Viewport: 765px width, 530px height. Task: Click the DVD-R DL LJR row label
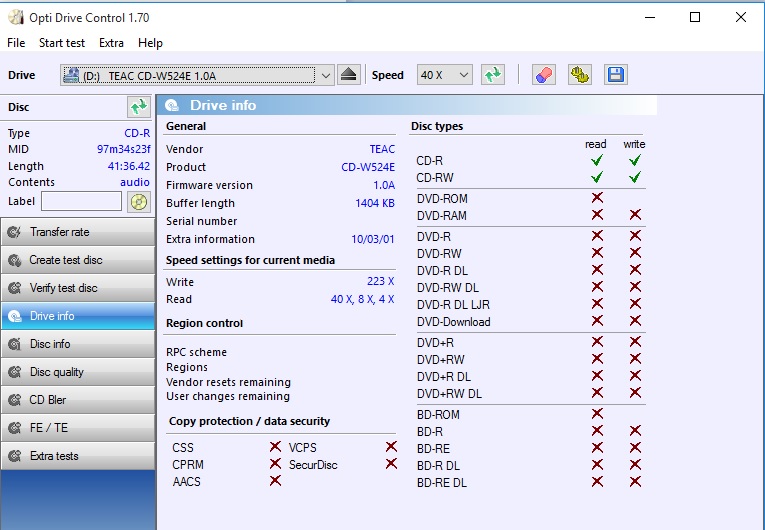click(x=453, y=305)
